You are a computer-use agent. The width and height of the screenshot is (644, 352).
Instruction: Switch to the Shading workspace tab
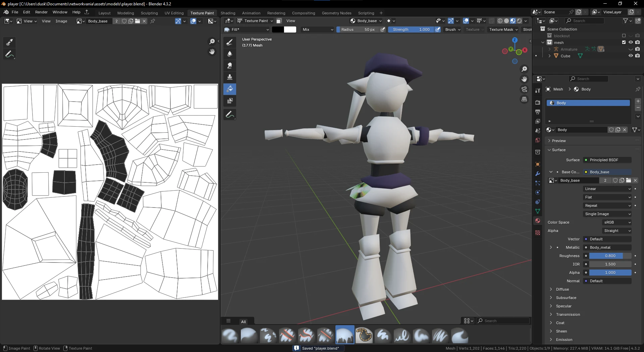[x=228, y=13]
